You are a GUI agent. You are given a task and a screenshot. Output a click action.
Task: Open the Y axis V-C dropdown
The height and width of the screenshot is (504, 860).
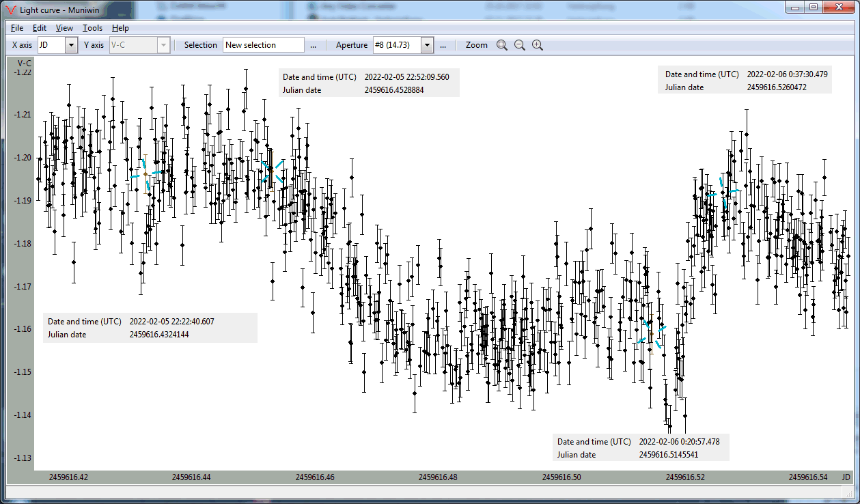pos(163,45)
